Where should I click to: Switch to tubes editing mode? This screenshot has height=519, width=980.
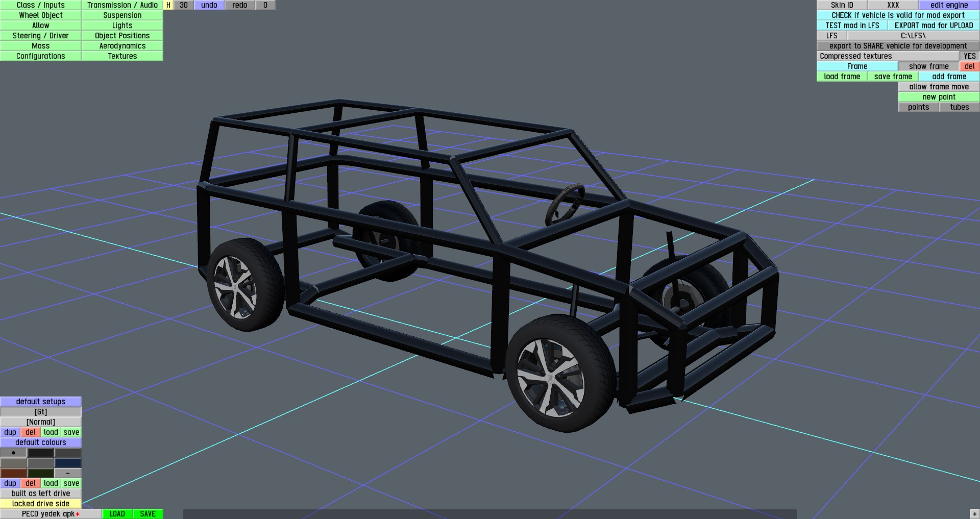point(960,107)
